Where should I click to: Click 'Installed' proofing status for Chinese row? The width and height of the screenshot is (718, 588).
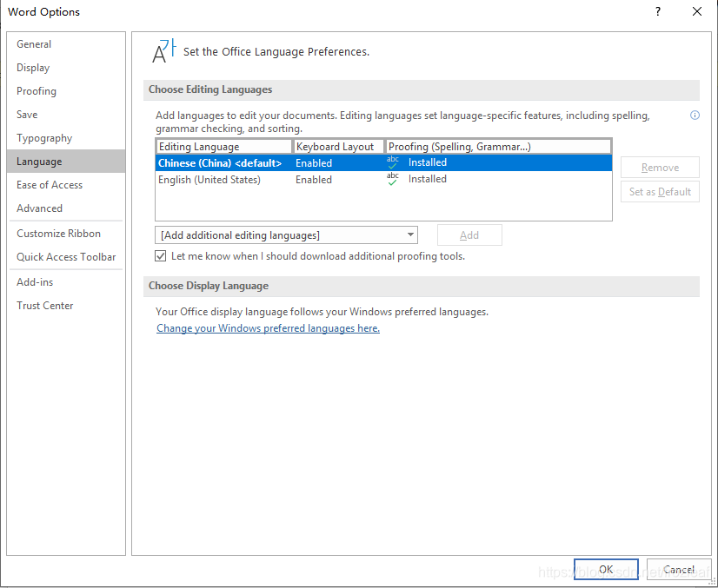tap(427, 162)
